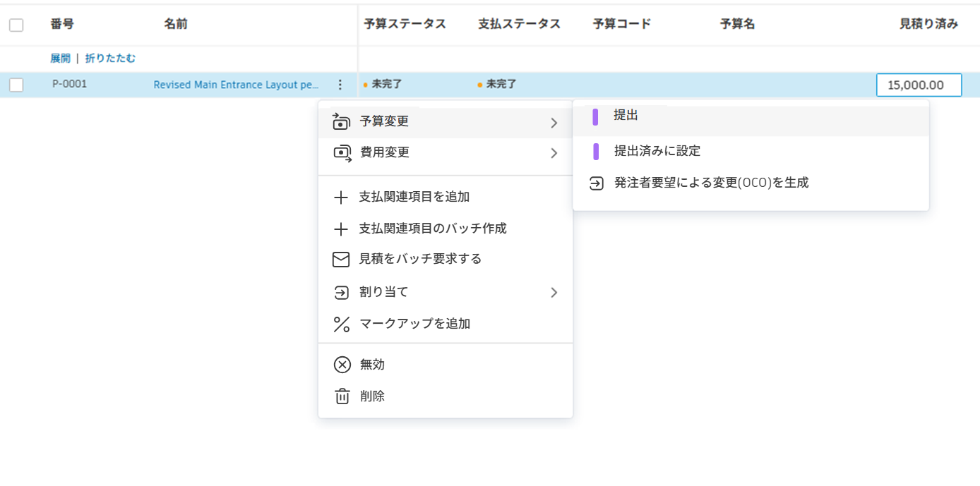980x486 pixels.
Task: Check the header select-all checkbox
Action: [x=16, y=23]
